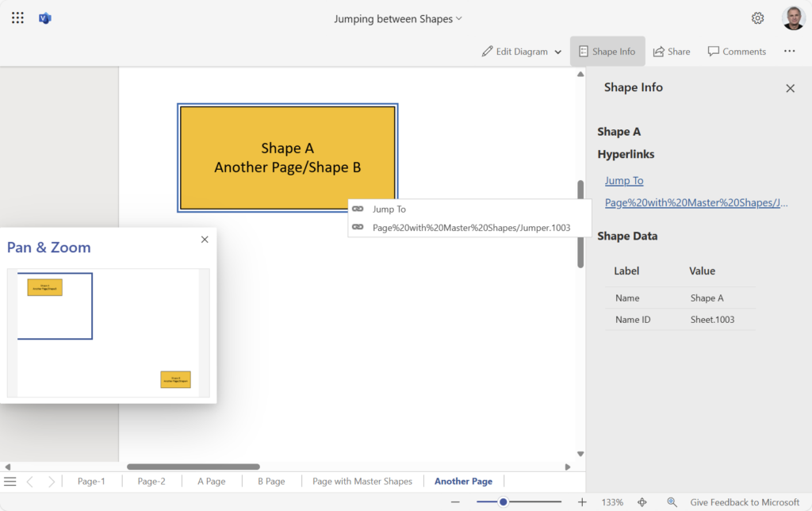Open the Comments panel
Image resolution: width=812 pixels, height=511 pixels.
736,51
